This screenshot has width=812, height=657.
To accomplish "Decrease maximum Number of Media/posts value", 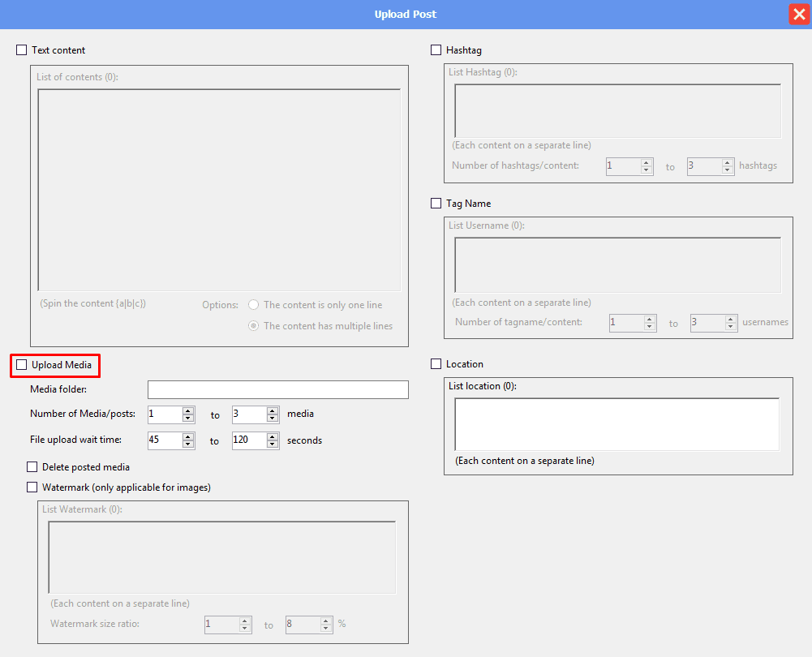I will (273, 419).
